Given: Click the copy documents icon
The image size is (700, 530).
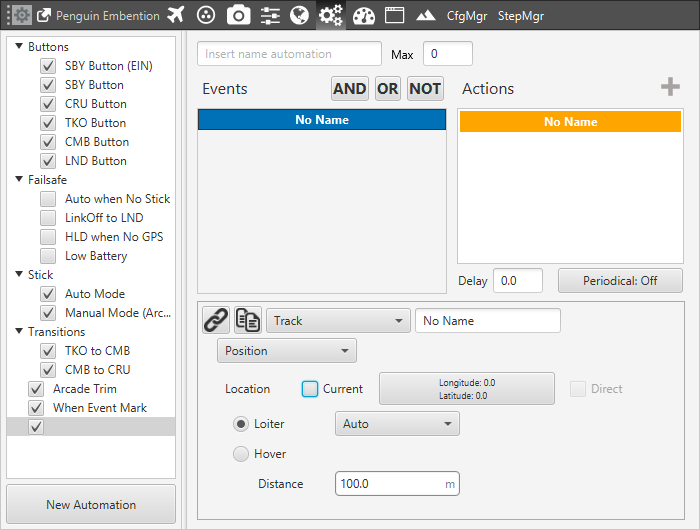Looking at the screenshot, I should pos(248,320).
